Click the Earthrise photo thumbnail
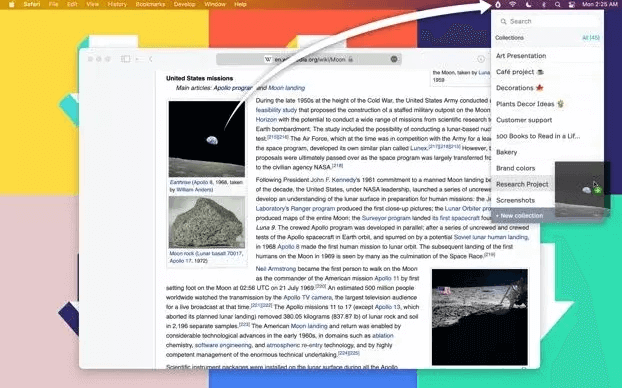622x388 pixels. [x=207, y=139]
